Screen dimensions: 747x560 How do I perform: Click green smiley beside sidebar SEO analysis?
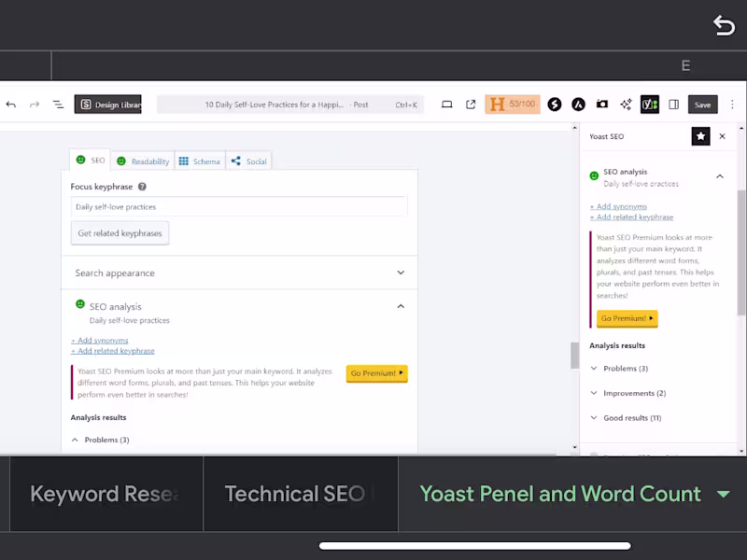pyautogui.click(x=594, y=175)
